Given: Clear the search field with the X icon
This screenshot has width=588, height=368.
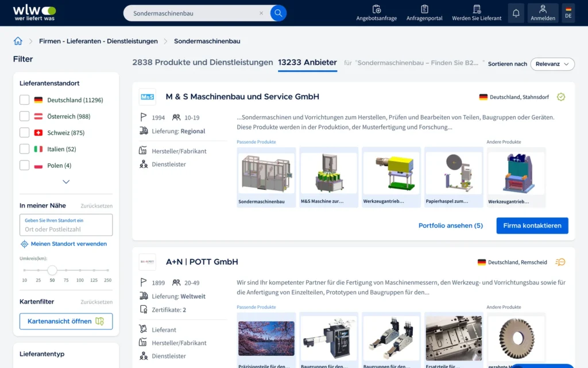Looking at the screenshot, I should [261, 13].
